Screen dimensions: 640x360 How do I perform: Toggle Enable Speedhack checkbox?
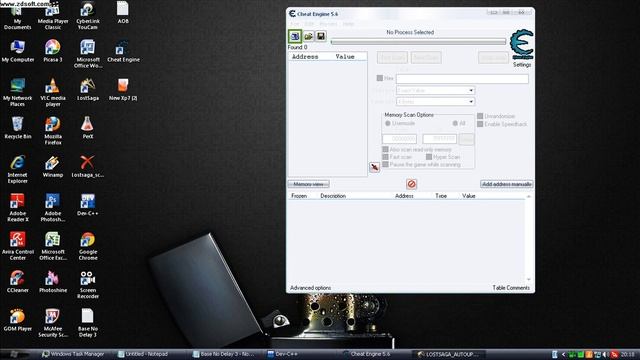(x=480, y=124)
